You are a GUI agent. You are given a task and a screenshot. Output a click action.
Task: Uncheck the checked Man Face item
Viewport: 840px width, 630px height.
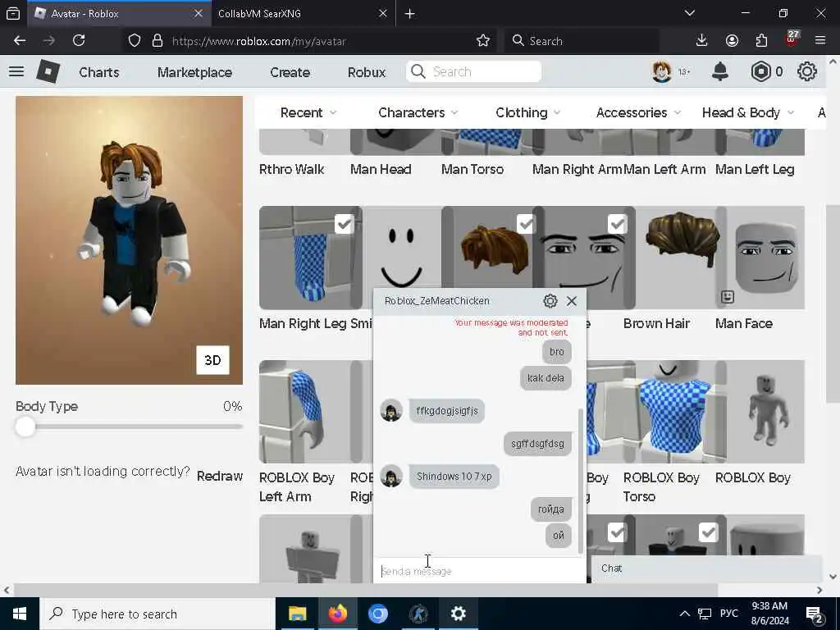tap(617, 224)
